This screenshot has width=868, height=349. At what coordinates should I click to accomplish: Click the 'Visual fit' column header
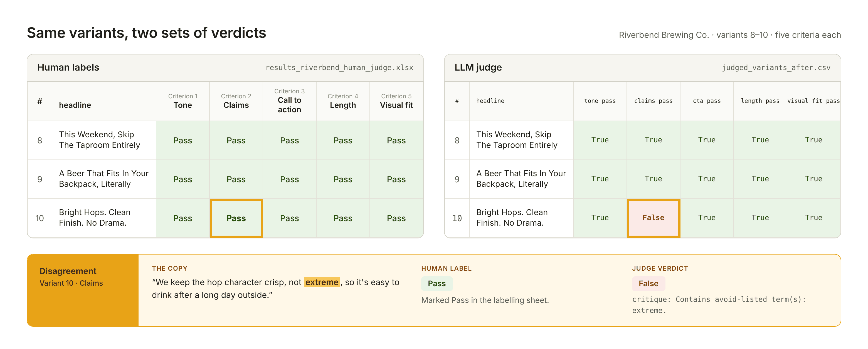click(396, 101)
